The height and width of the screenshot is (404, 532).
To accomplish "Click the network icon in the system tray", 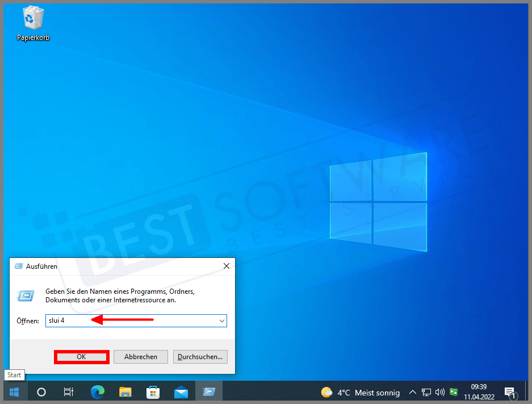I will click(x=426, y=392).
